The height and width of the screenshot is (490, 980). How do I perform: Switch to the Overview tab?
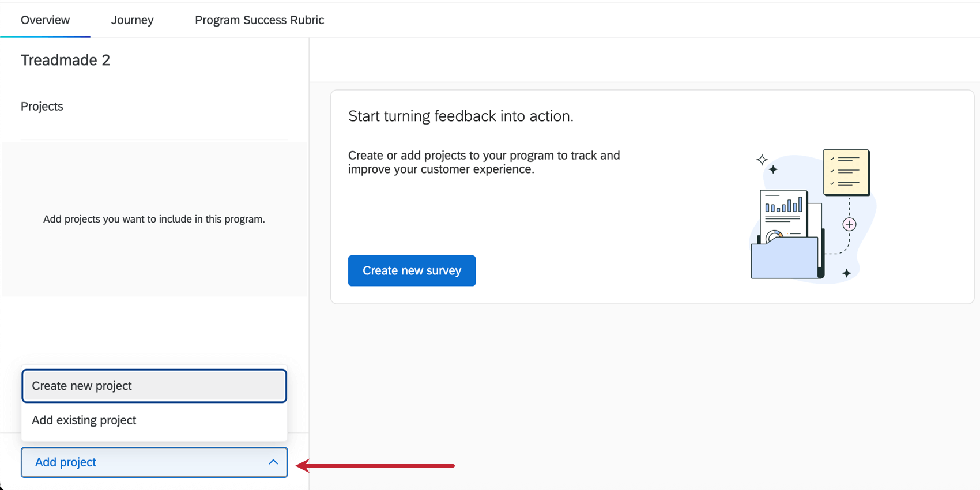tap(45, 20)
